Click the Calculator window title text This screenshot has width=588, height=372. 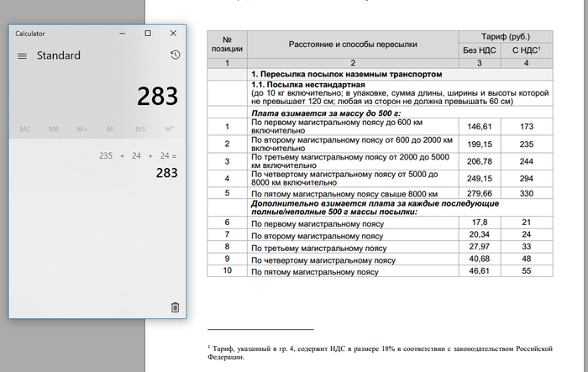30,34
